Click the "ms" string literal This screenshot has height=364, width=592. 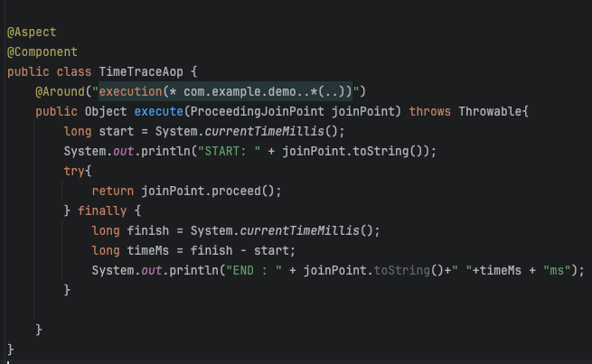(557, 270)
